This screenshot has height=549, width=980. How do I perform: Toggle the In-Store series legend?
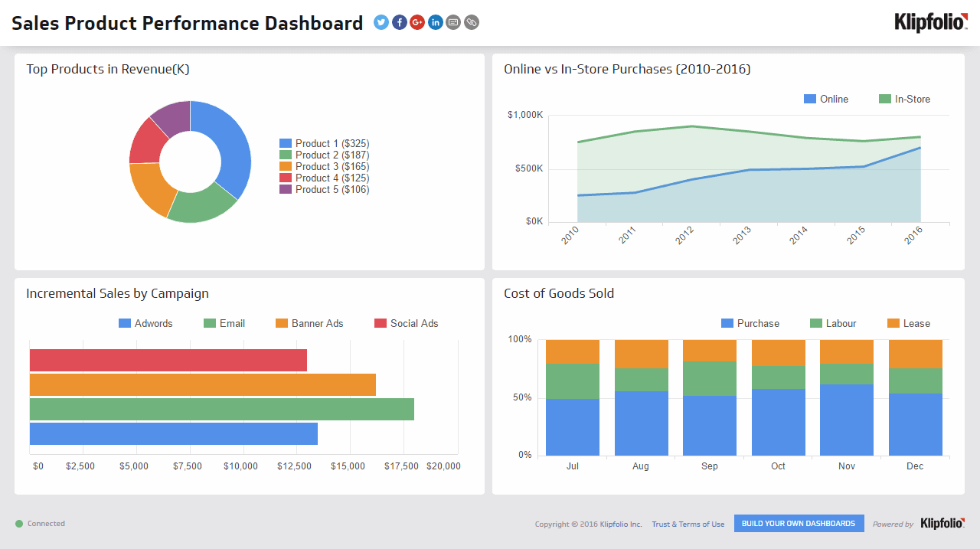pos(904,99)
